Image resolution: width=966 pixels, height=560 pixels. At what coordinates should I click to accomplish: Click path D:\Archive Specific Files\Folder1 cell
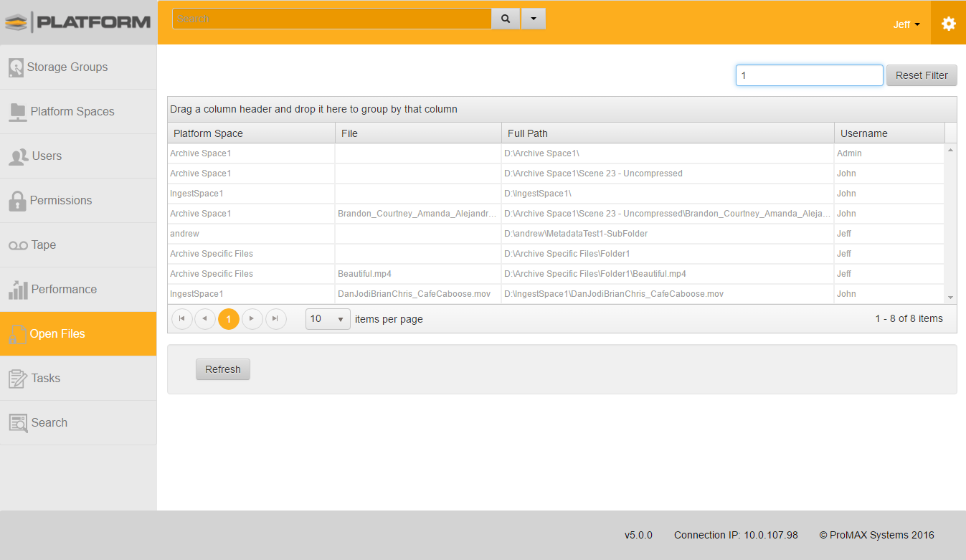[x=668, y=254]
